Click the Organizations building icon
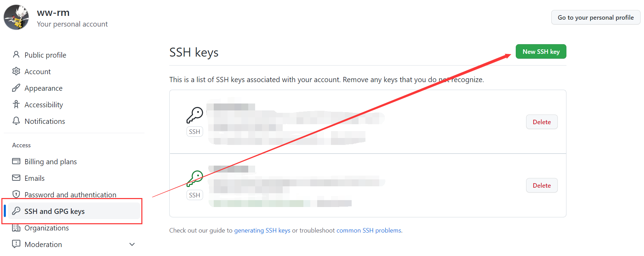The height and width of the screenshot is (256, 644). click(16, 228)
